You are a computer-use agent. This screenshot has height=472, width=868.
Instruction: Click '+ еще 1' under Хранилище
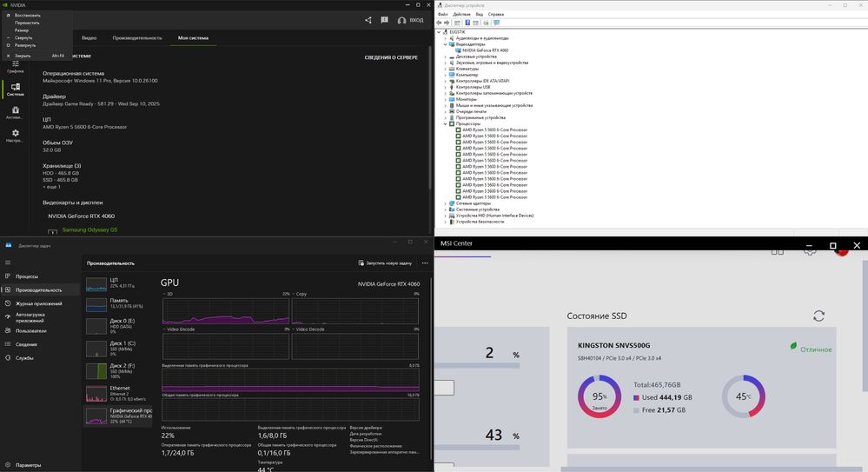(51, 187)
